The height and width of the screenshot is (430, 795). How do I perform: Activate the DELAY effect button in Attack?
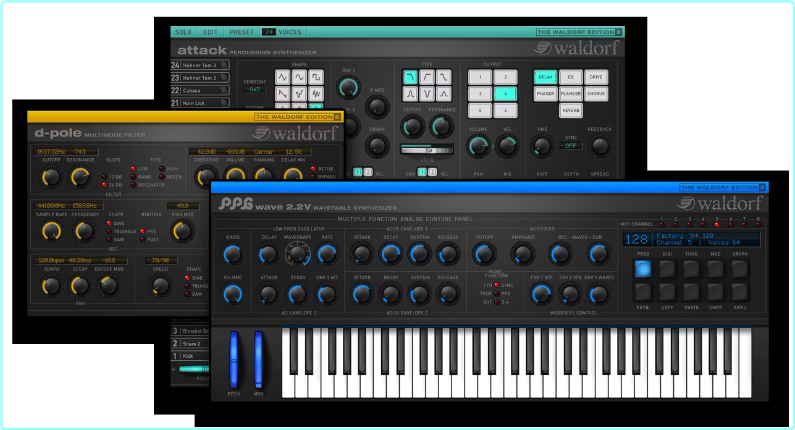coord(545,77)
